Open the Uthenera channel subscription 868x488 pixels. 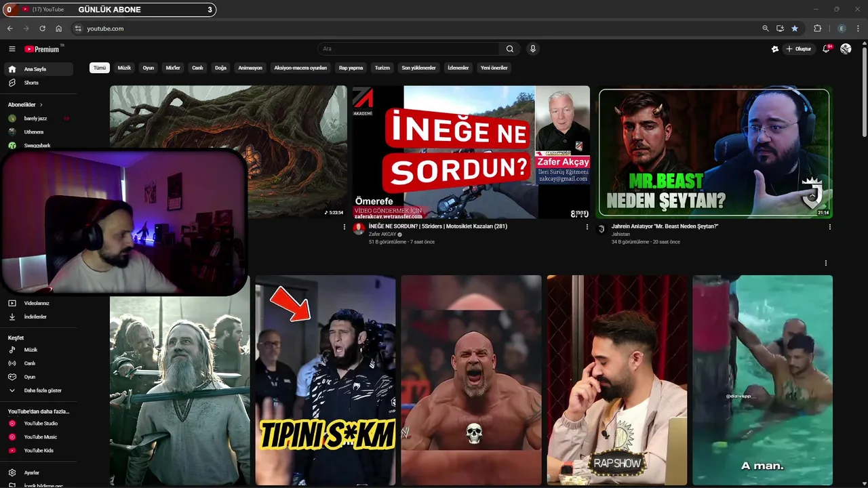point(38,132)
